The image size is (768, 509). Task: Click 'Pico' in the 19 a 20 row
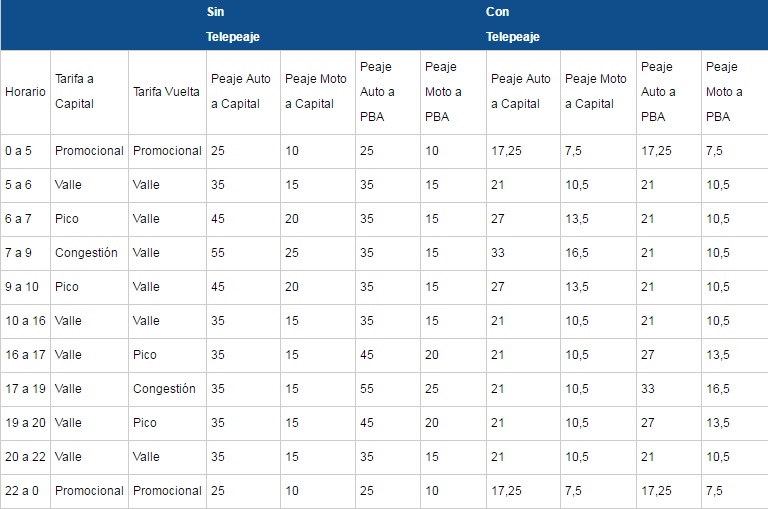145,423
